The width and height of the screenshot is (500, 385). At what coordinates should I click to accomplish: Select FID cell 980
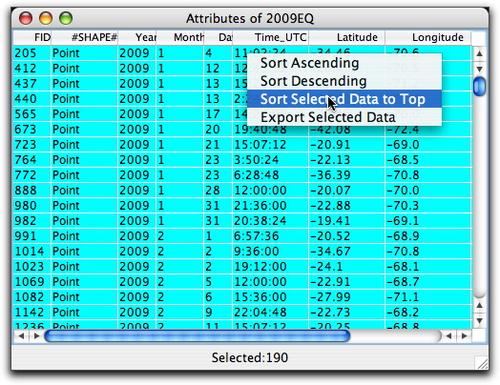(x=32, y=206)
